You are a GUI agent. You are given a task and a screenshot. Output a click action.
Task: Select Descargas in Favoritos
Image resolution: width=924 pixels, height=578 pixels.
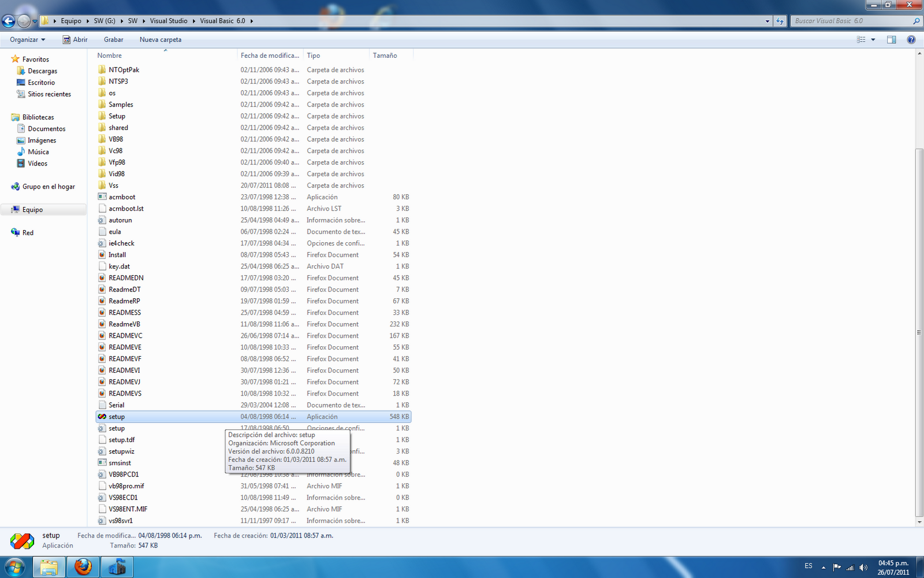coord(43,71)
